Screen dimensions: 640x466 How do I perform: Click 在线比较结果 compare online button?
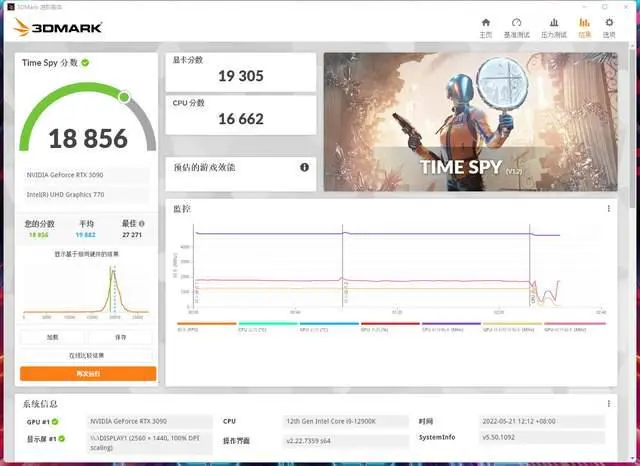coord(87,355)
